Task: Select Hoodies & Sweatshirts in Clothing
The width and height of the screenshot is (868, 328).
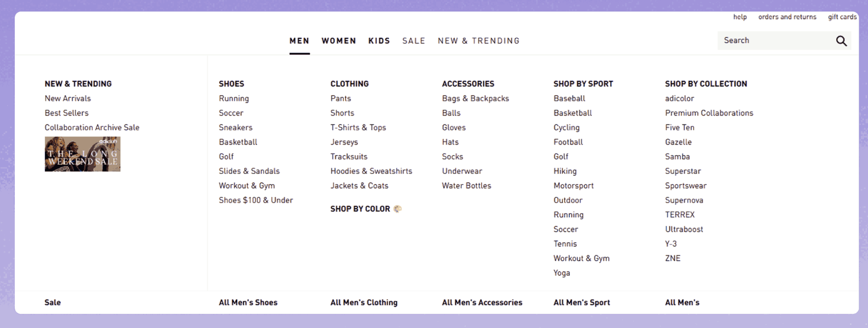Action: point(371,171)
